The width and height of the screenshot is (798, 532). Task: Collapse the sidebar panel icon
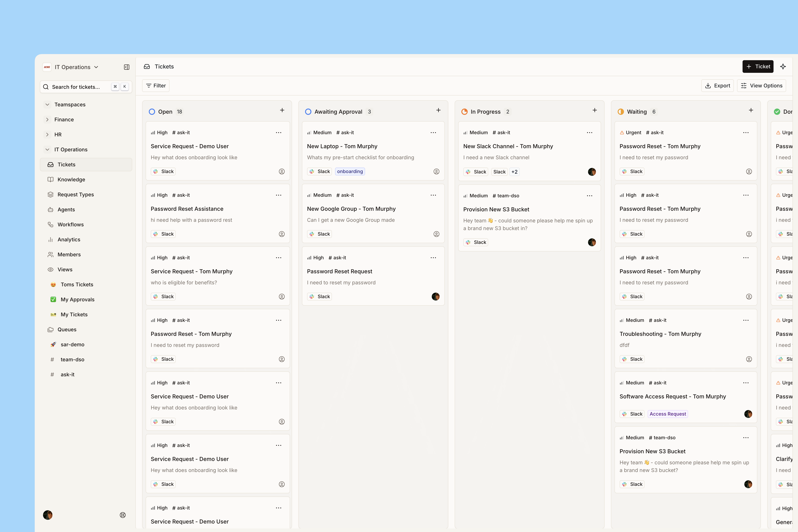click(x=126, y=67)
